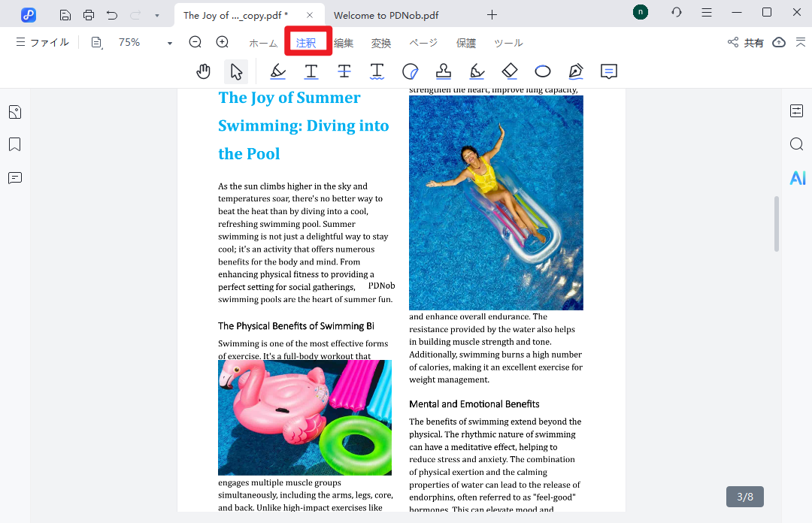Open the page display mode dropdown
The height and width of the screenshot is (523, 812).
click(x=97, y=43)
